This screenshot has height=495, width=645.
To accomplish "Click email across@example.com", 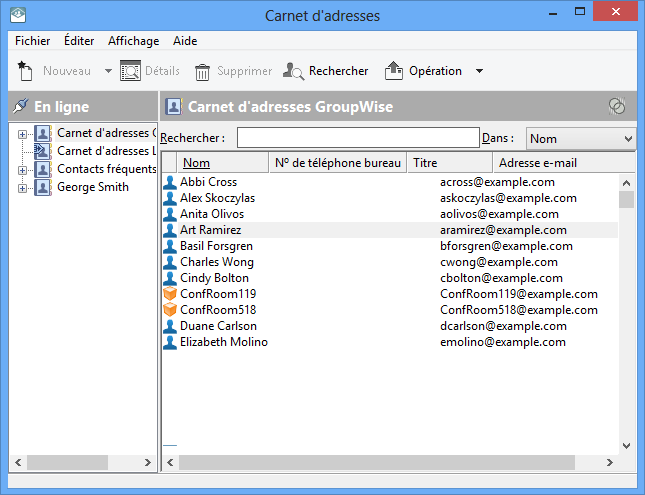I will tap(497, 182).
